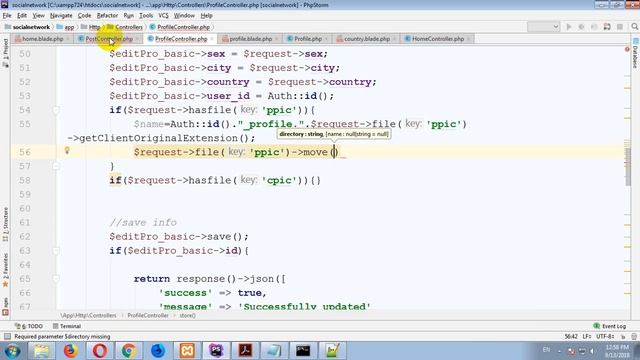
Task: Toggle tool window buttons icon in status bar
Action: [x=7, y=336]
